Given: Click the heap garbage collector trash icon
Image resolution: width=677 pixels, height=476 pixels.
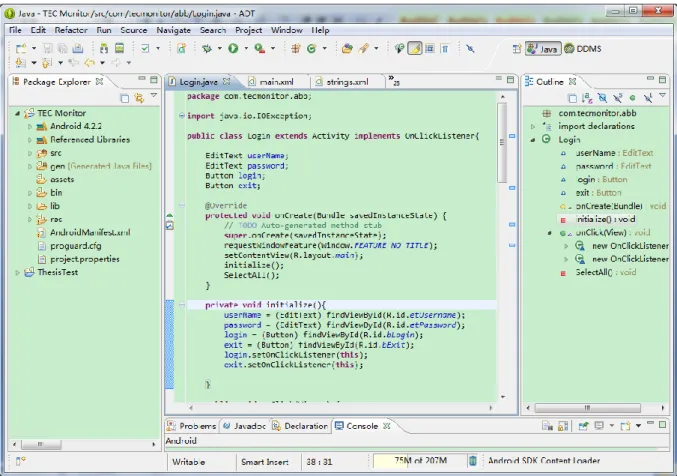Looking at the screenshot, I should 473,461.
